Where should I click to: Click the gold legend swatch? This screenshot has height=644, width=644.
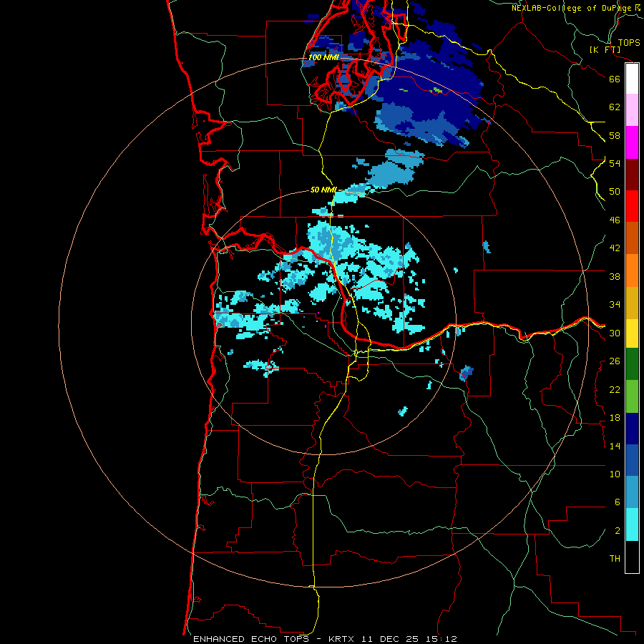[632, 303]
